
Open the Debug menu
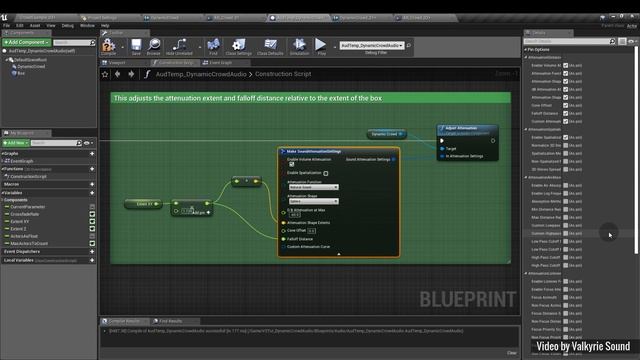point(68,26)
